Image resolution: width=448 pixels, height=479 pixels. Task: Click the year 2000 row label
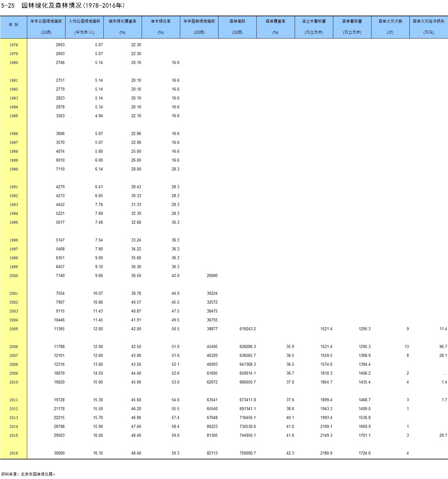click(14, 276)
